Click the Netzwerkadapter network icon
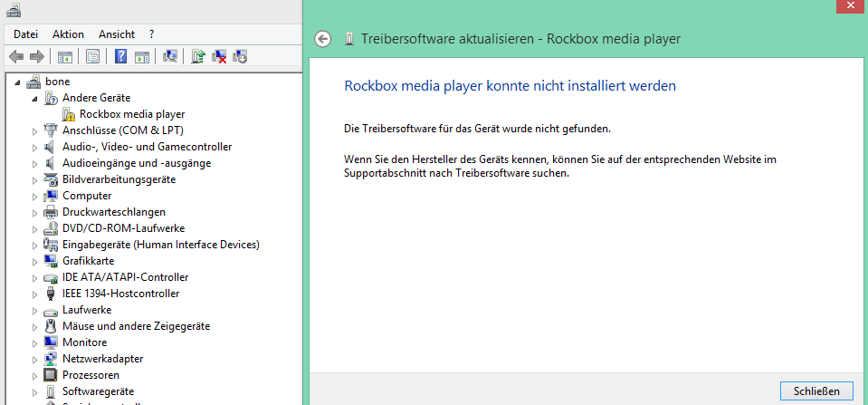This screenshot has width=868, height=405. (x=51, y=359)
